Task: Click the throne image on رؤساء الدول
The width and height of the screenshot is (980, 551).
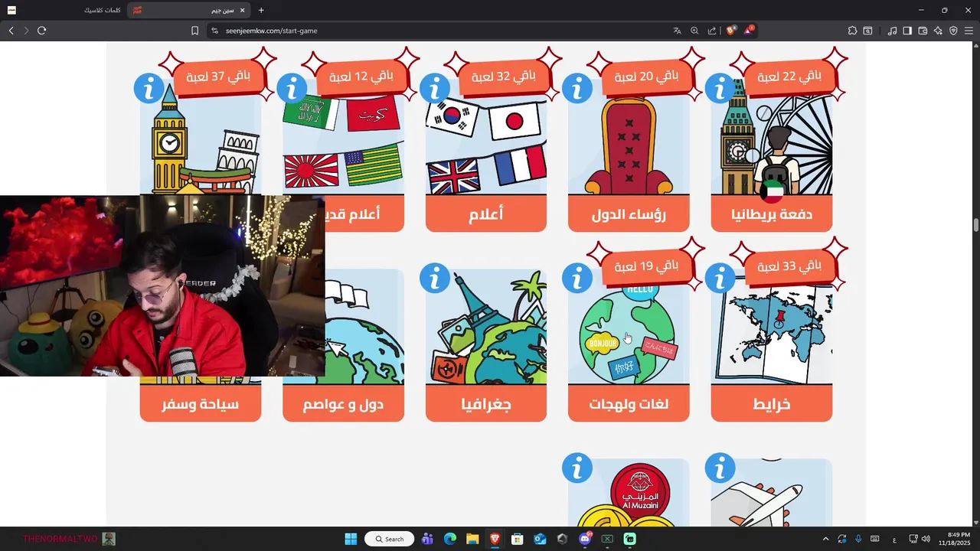Action: (x=629, y=145)
